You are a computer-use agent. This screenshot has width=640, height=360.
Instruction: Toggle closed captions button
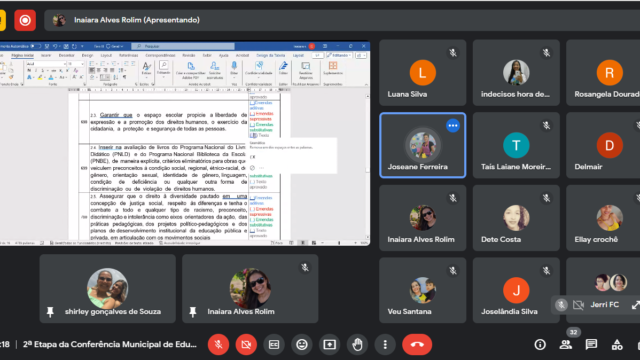click(274, 344)
